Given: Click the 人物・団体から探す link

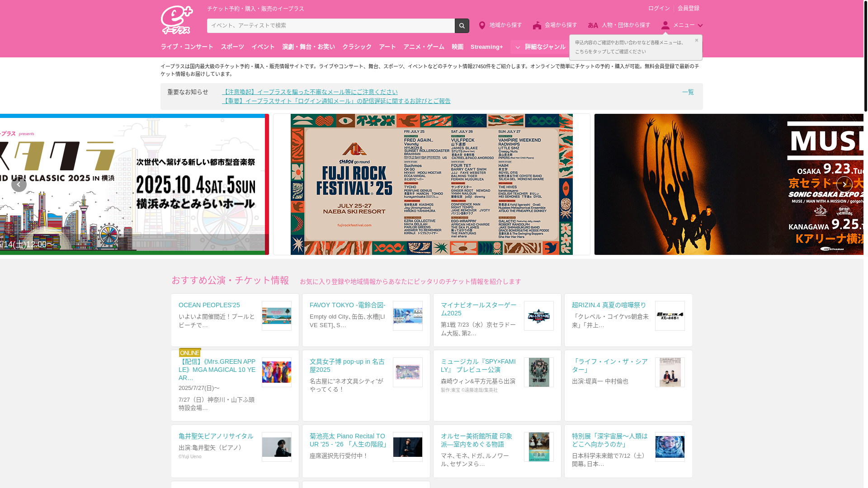Looking at the screenshot, I should 626,25.
